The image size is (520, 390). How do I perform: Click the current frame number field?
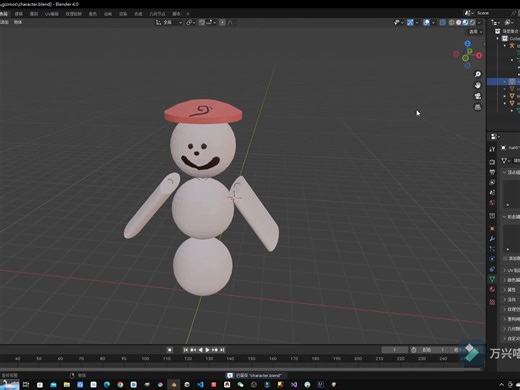[x=395, y=350]
